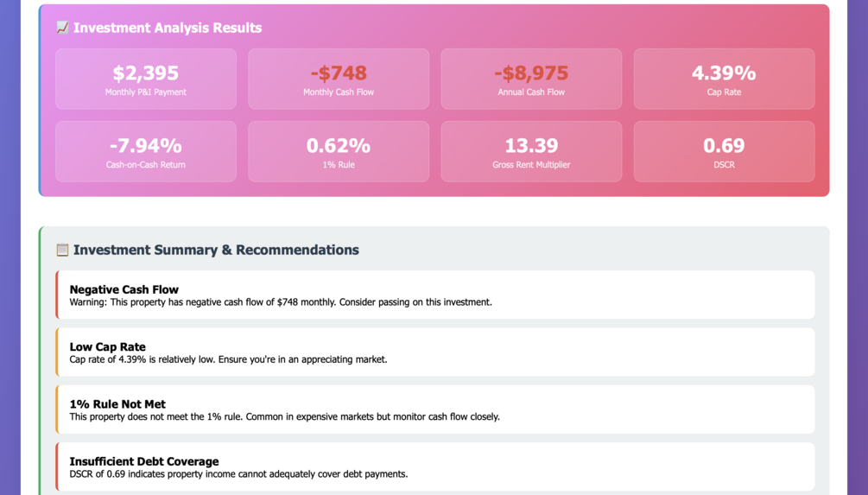Click the Negative Cash Flow warning item

[x=436, y=295]
